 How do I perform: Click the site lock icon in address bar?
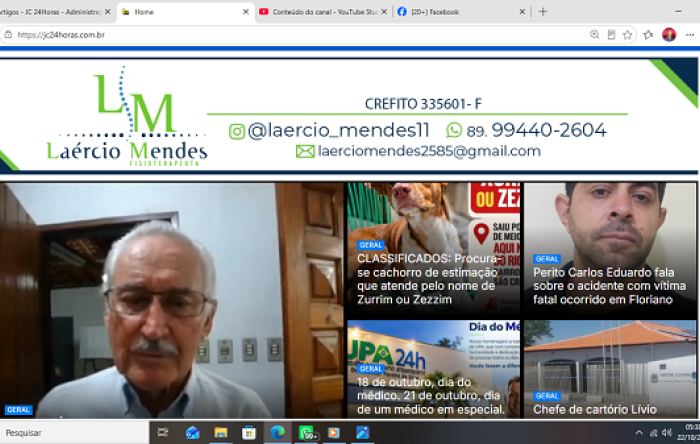pos(8,35)
